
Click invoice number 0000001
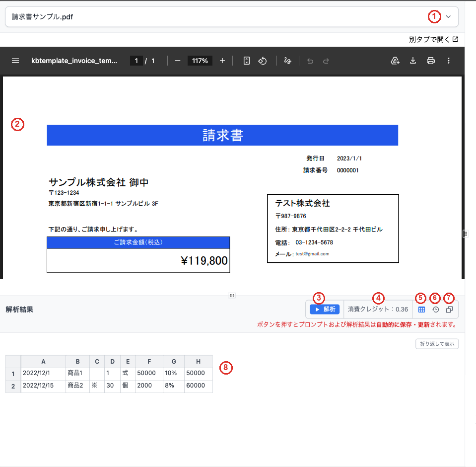(347, 170)
